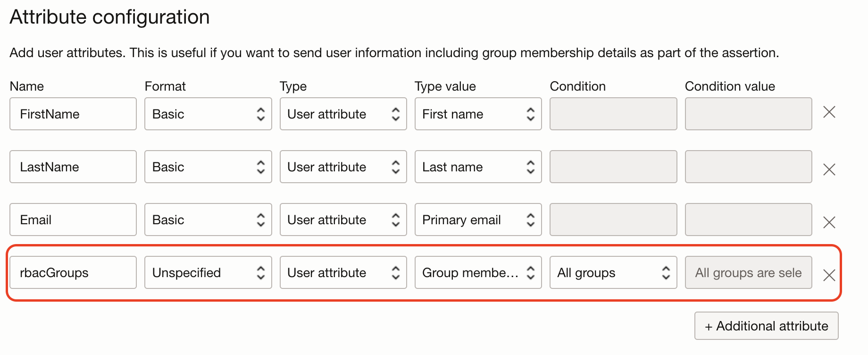Delete the rbacGroups attribute row
The image size is (868, 355).
click(829, 275)
